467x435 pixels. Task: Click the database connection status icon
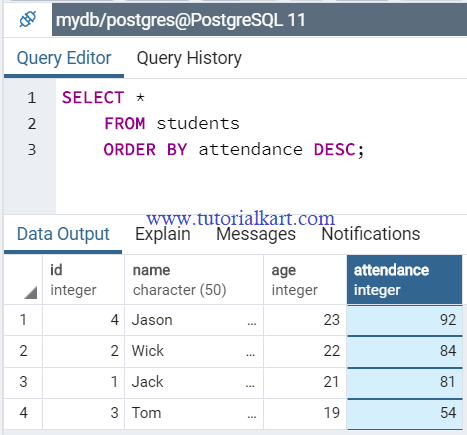click(x=28, y=19)
